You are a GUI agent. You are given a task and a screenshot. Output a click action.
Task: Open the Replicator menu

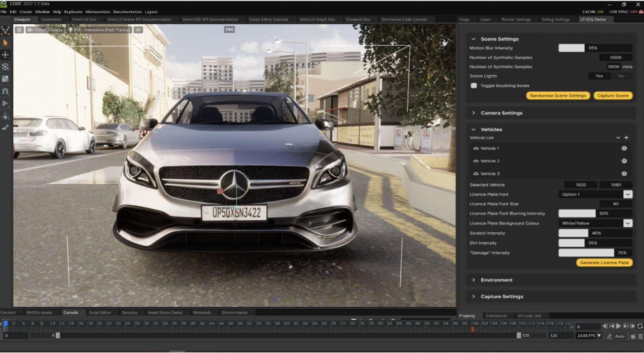[73, 12]
